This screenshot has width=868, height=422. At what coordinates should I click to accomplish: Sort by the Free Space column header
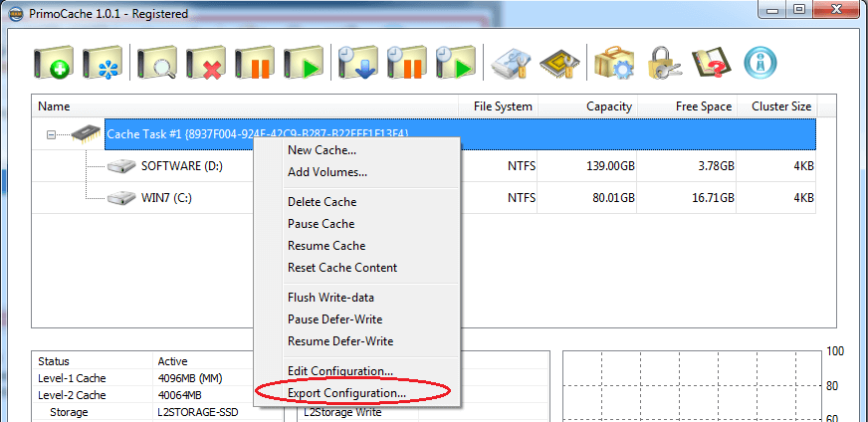tap(687, 106)
